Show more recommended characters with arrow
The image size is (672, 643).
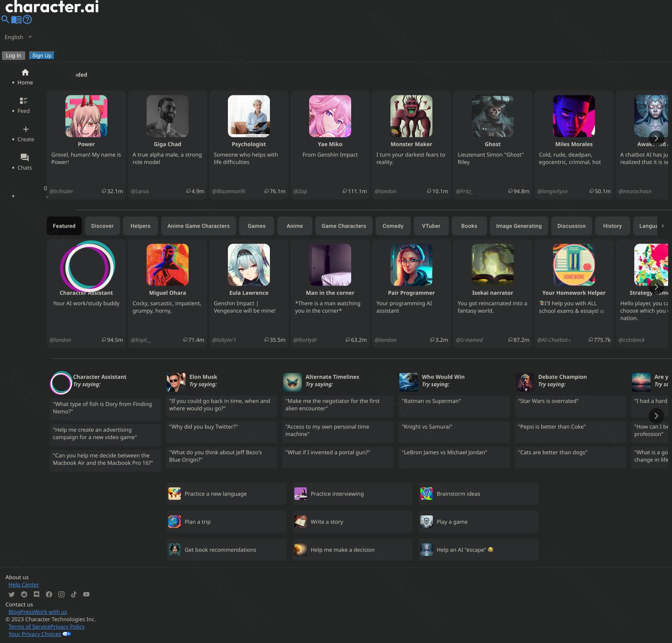pos(656,138)
